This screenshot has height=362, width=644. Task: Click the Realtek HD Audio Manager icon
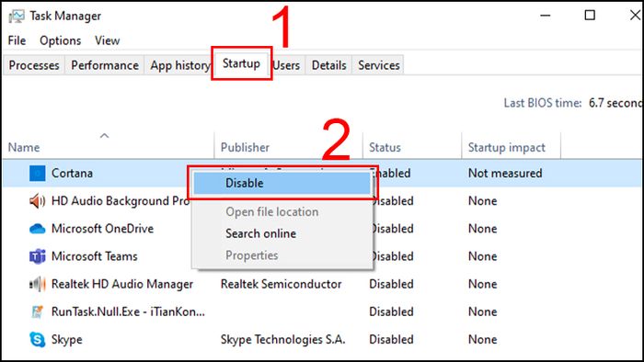coord(38,284)
